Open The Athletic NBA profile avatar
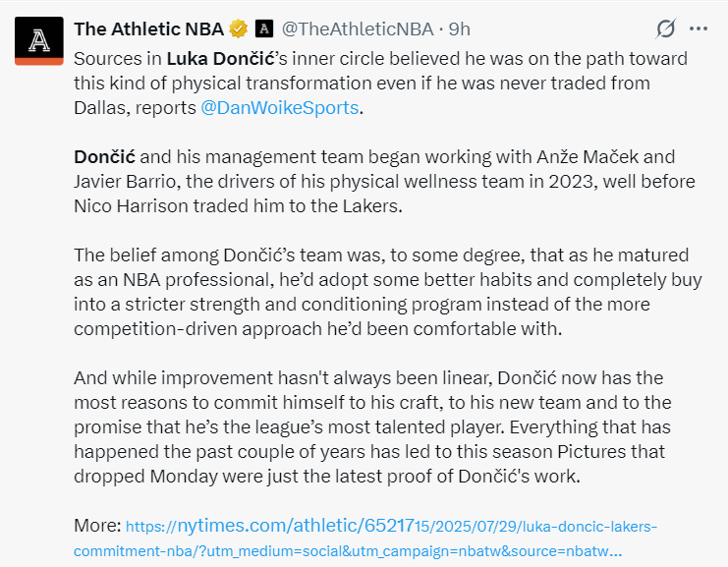The height and width of the screenshot is (567, 728). tap(38, 40)
